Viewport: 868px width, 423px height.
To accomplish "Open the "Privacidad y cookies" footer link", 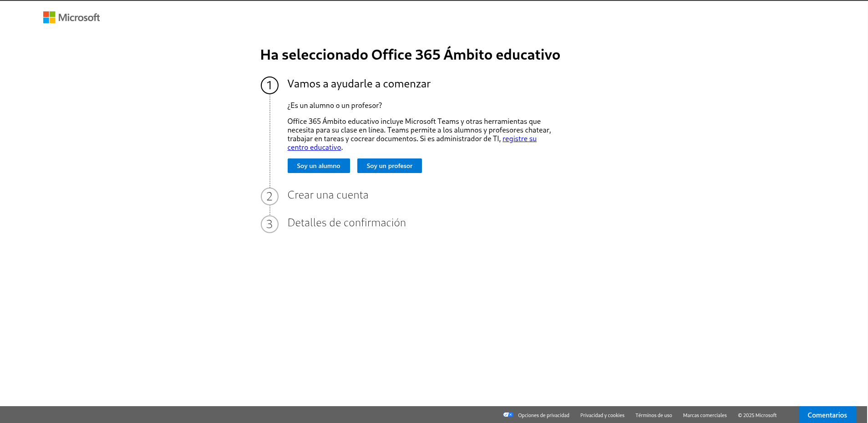I will point(602,415).
